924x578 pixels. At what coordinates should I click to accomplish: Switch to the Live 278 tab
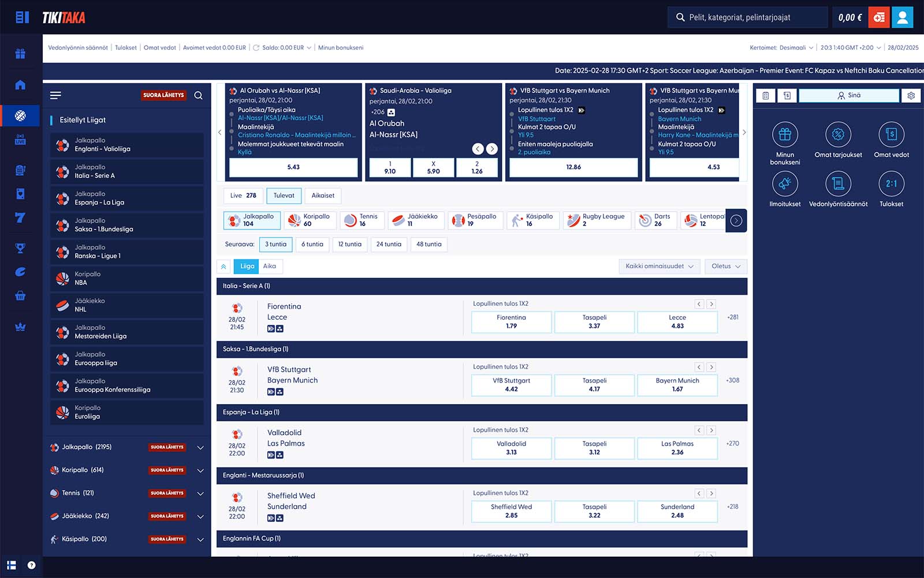coord(243,195)
